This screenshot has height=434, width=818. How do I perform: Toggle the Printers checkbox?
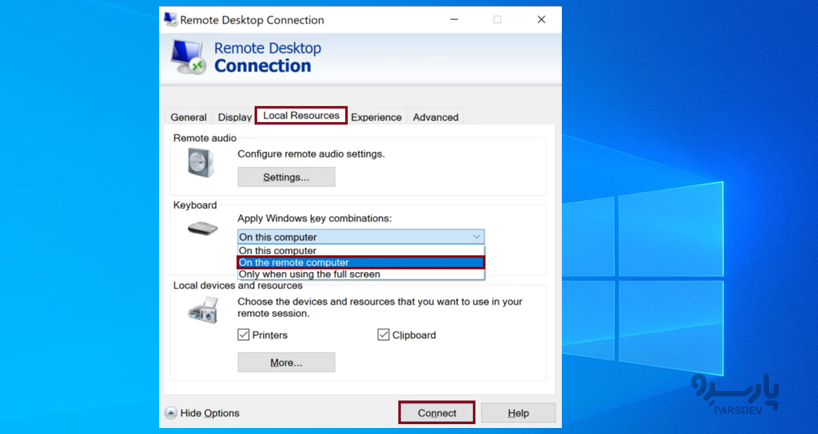[244, 334]
